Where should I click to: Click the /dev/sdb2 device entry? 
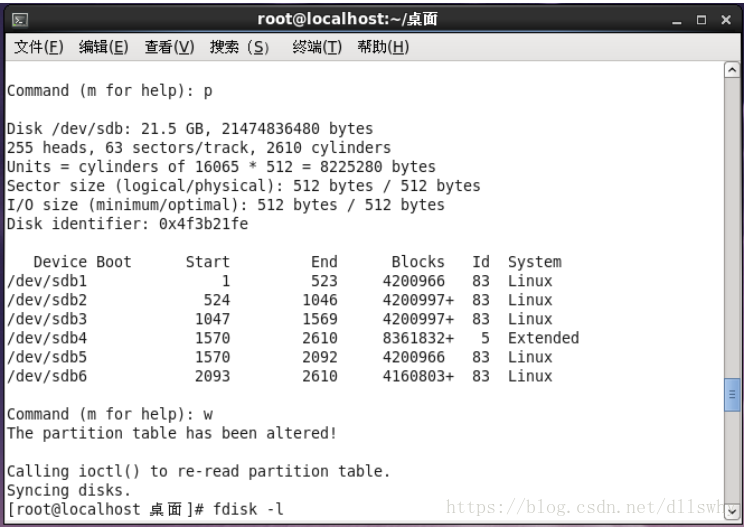(47, 300)
